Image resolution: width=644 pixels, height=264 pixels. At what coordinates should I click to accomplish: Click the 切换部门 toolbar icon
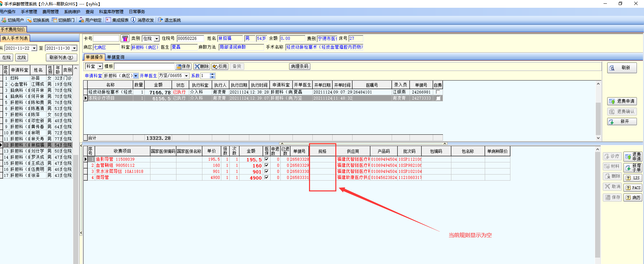point(54,20)
